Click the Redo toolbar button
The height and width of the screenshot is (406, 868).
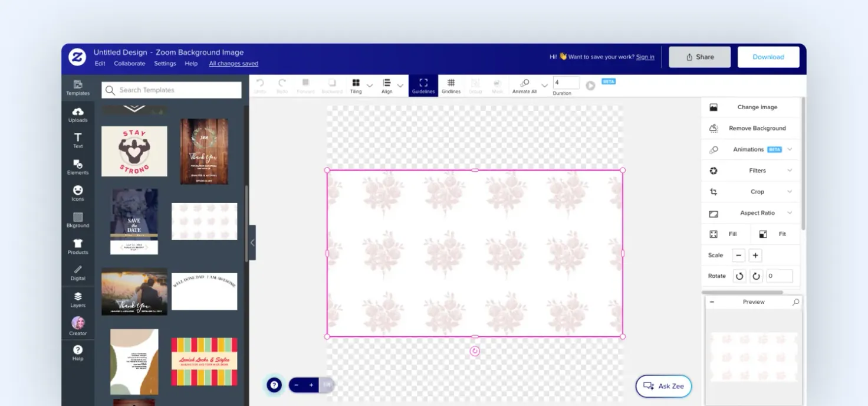tap(282, 86)
